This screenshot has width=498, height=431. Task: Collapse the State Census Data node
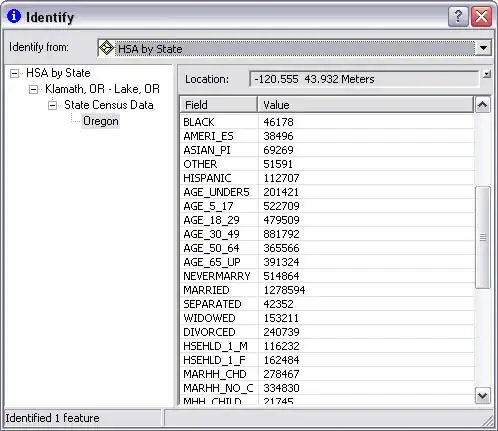[x=52, y=105]
